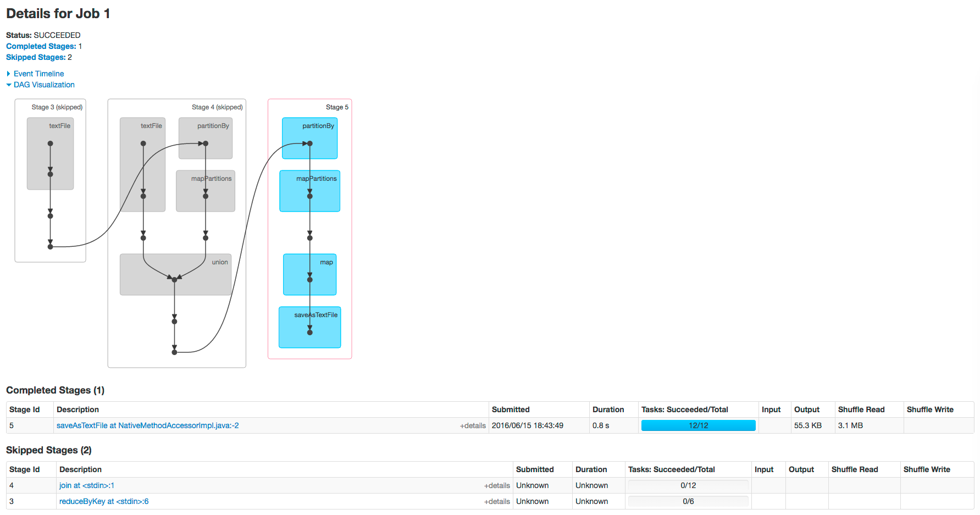
Task: Select the partitionBy node in Stage 4
Action: tap(206, 138)
